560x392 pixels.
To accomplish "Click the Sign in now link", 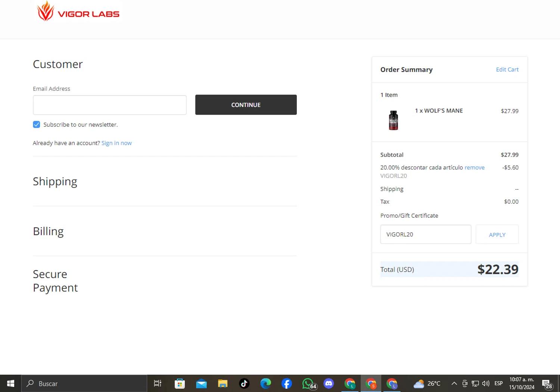I will click(x=116, y=143).
